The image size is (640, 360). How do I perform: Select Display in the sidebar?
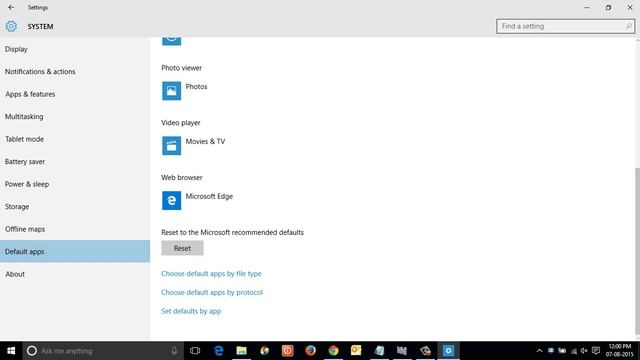[x=75, y=49]
